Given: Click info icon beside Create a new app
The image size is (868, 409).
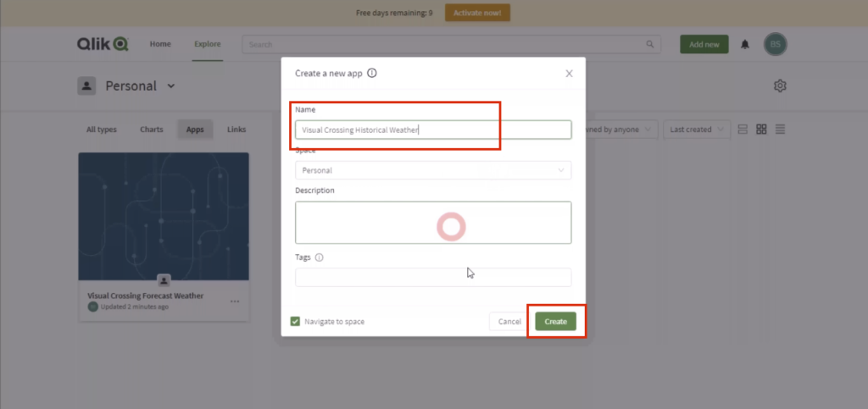Looking at the screenshot, I should (372, 73).
